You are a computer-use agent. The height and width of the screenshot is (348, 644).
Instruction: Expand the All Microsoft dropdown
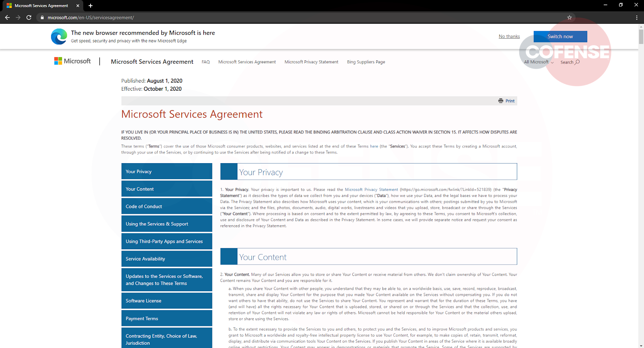point(539,62)
